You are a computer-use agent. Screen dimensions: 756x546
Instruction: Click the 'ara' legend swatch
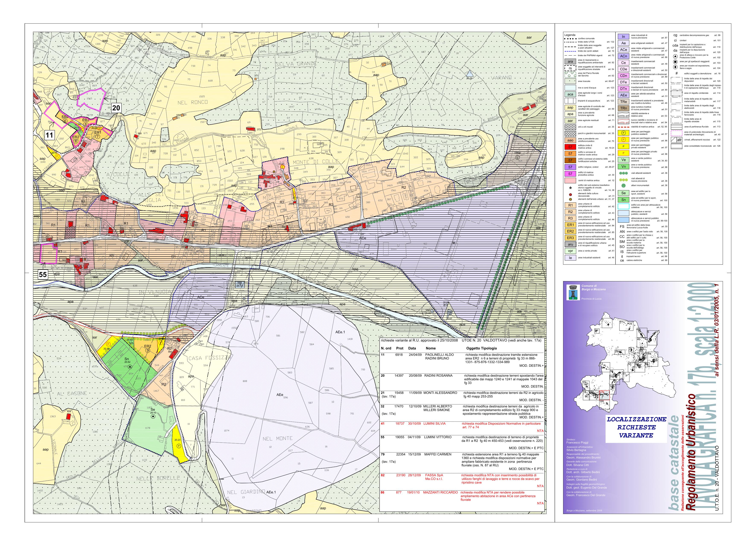[570, 62]
